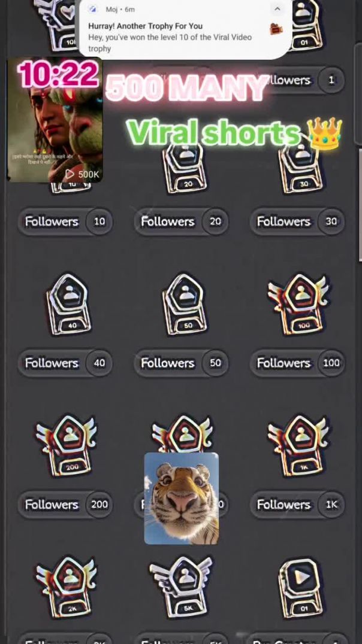Tap the video camera notification icon
362x644 pixels.
[276, 29]
